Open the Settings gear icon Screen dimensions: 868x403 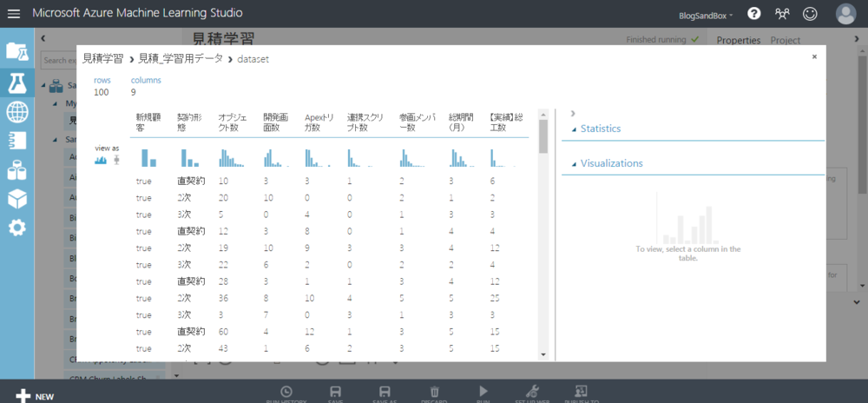(16, 228)
